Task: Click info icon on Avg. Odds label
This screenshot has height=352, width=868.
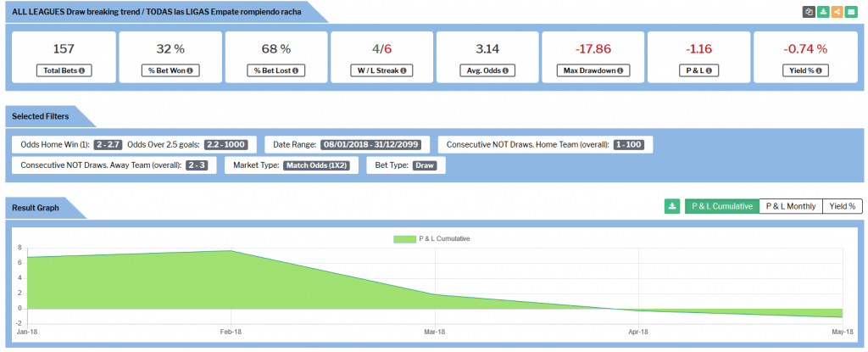Action: click(505, 70)
